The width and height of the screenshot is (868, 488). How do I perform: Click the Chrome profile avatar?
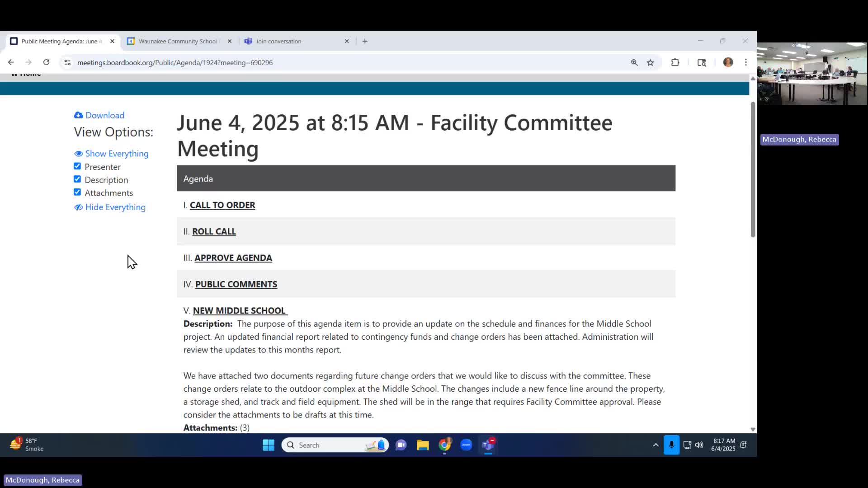tap(728, 62)
